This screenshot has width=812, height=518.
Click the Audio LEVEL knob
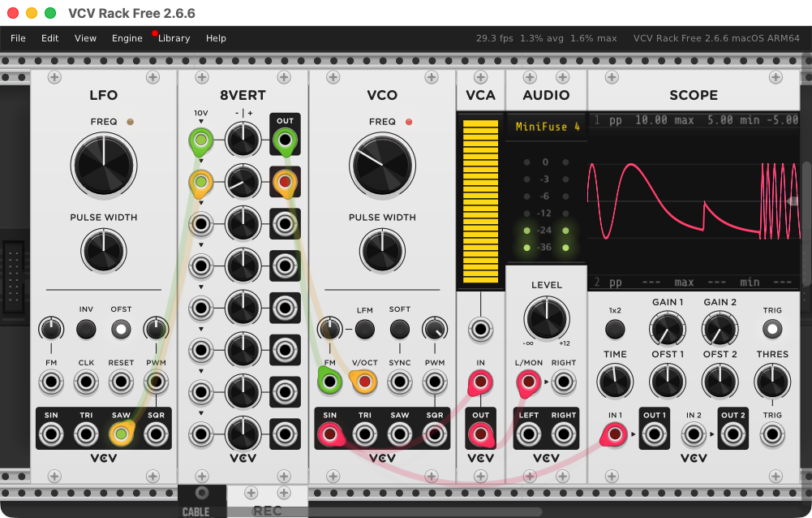coord(546,317)
